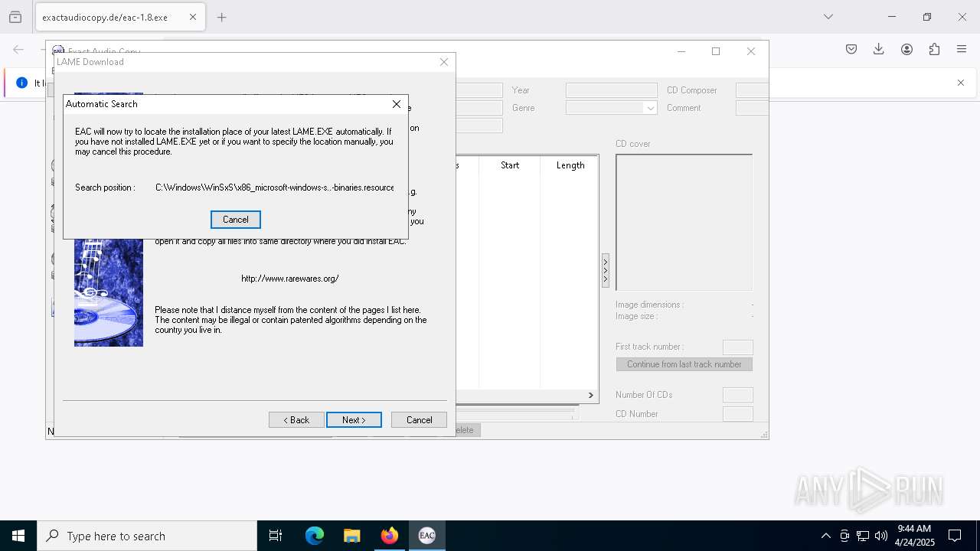Launch Microsoft Edge from taskbar

[315, 536]
